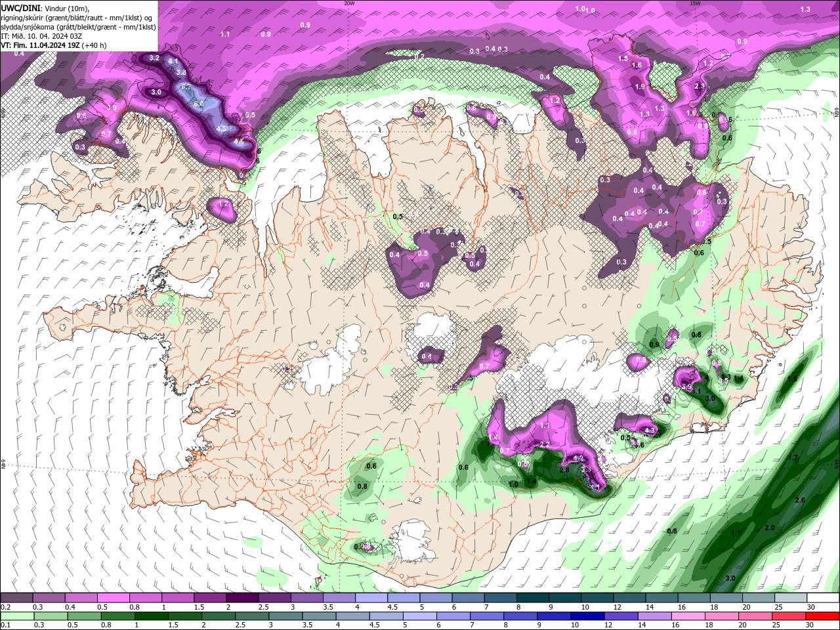Select the light pink lower-row swatch above 16
The height and width of the screenshot is (630, 840).
(x=689, y=616)
